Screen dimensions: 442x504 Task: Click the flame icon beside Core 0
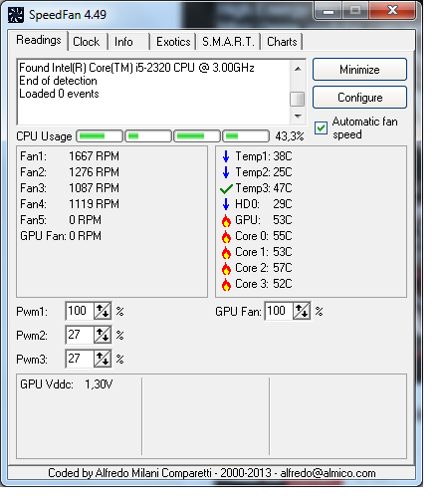pyautogui.click(x=226, y=236)
